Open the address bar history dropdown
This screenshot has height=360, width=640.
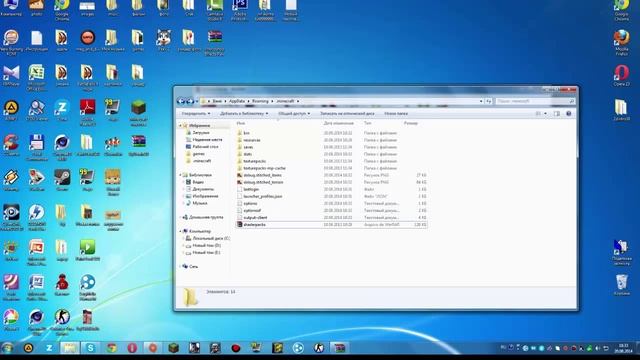tap(481, 101)
